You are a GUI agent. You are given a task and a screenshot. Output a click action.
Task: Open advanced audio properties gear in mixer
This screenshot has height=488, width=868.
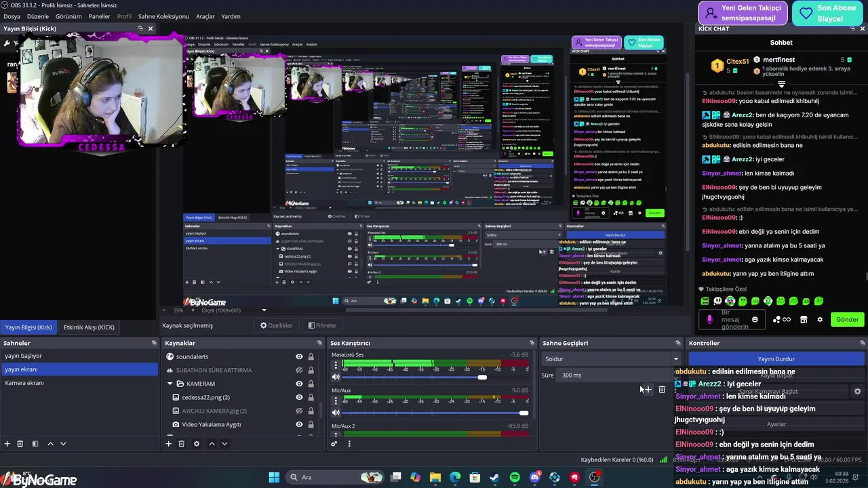point(334,444)
